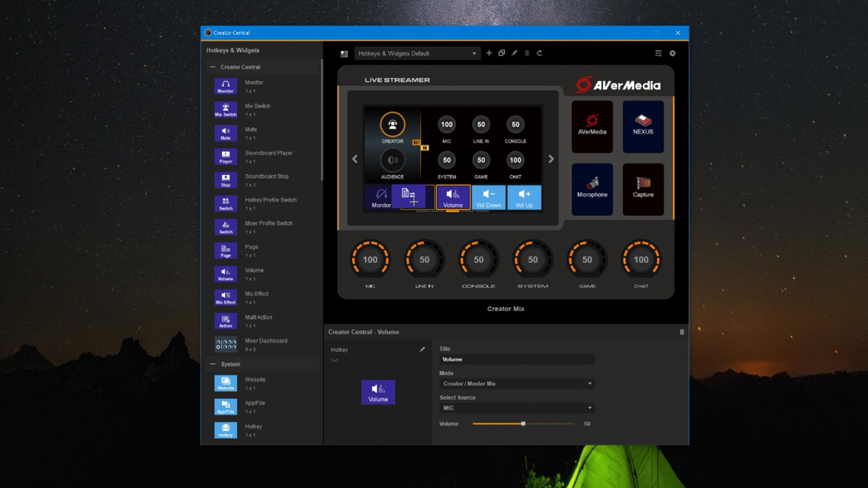
Task: Click the Title input field
Action: click(517, 359)
